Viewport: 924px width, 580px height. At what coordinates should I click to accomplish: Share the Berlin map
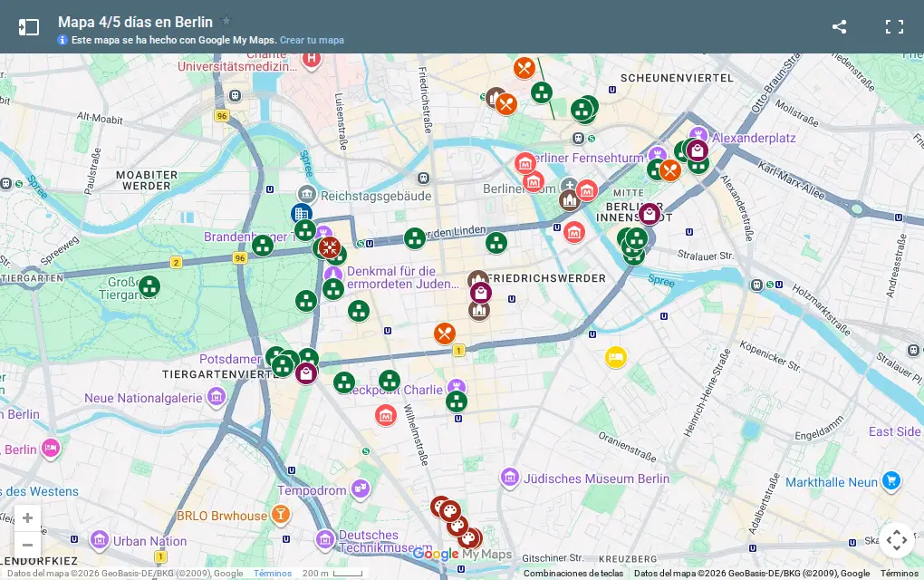[x=839, y=26]
